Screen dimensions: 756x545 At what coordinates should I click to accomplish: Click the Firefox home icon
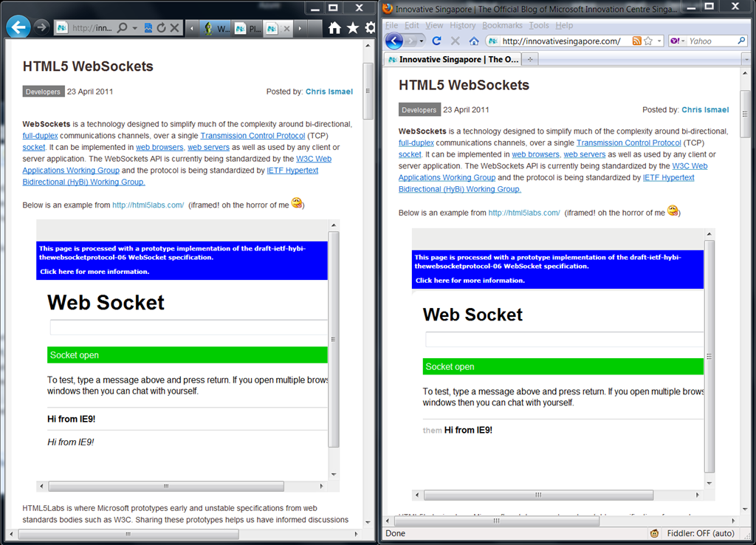coord(473,41)
